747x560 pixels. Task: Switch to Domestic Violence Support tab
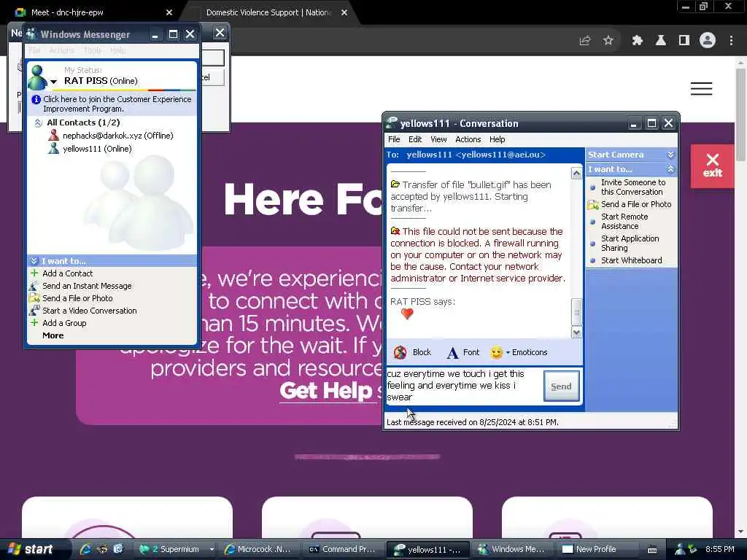click(268, 12)
